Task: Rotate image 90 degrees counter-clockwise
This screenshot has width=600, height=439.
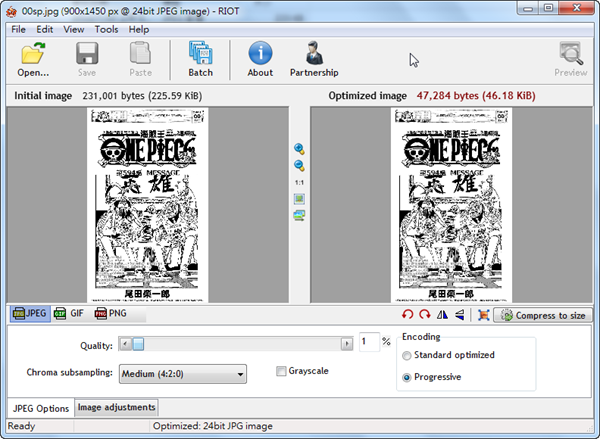Action: coord(408,315)
